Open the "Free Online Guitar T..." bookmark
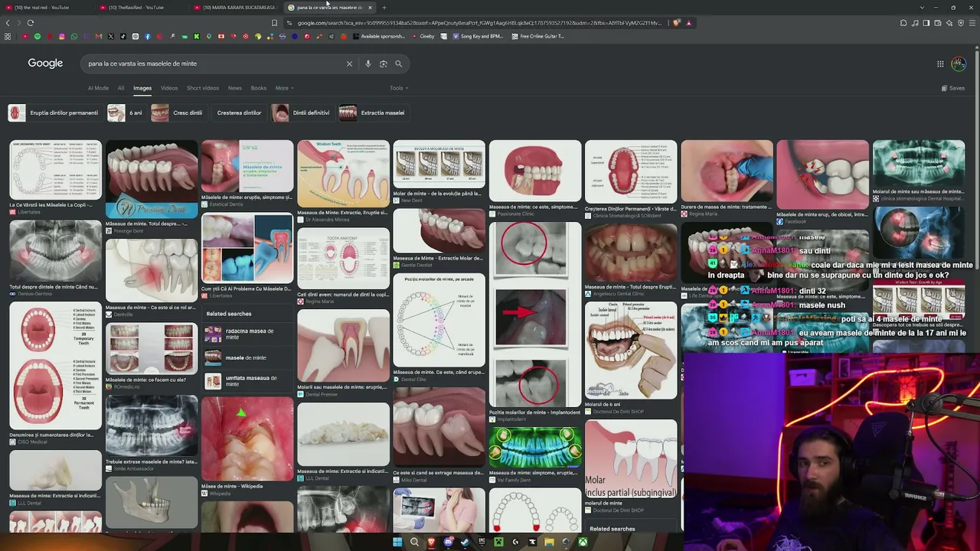The width and height of the screenshot is (980, 551). (537, 36)
